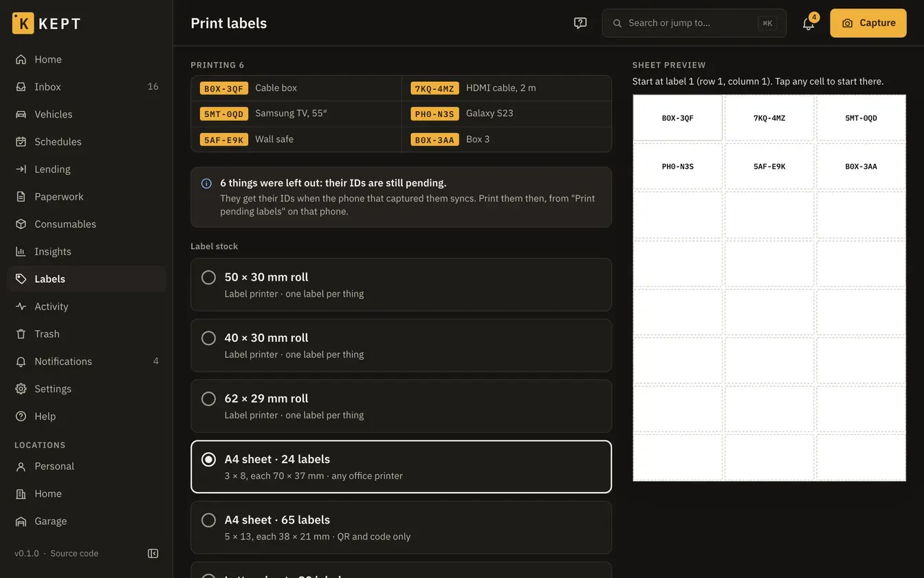Click the 5AF-E9K Wall safe item
The height and width of the screenshot is (578, 924).
(x=296, y=140)
